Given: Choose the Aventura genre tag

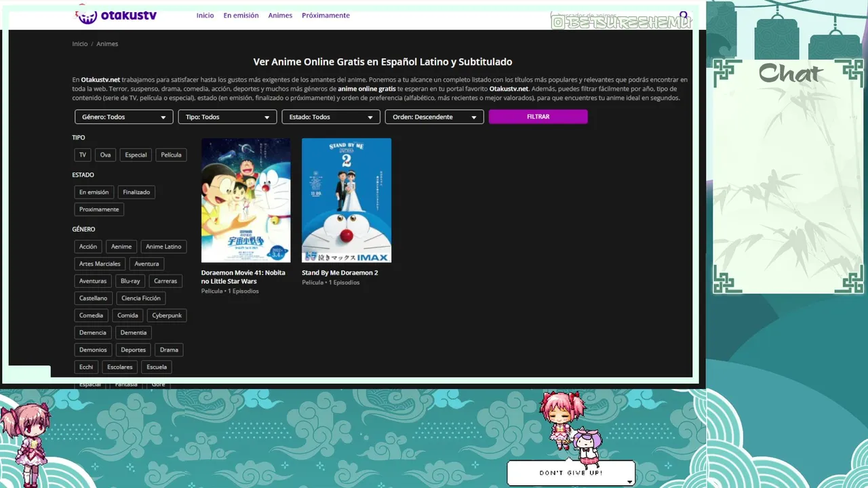Looking at the screenshot, I should (x=146, y=264).
